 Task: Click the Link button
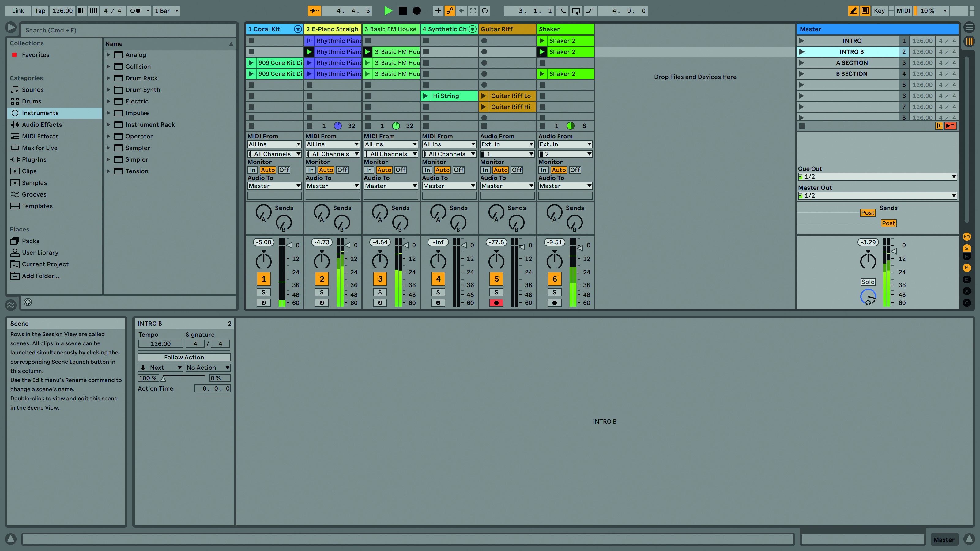[18, 11]
